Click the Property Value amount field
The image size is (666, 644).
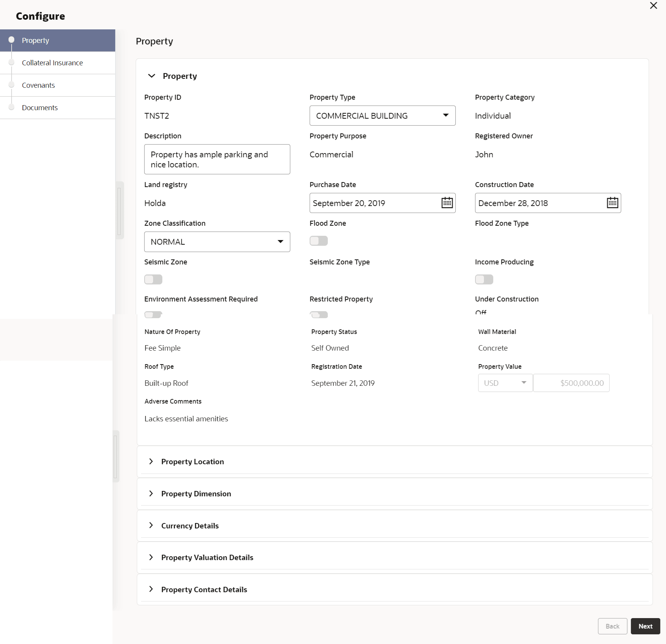571,383
